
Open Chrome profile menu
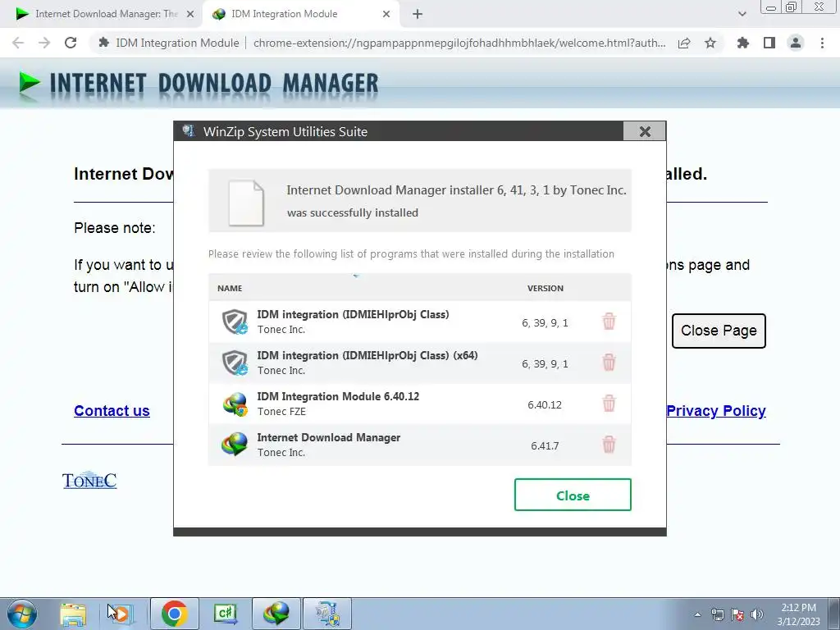pos(796,43)
